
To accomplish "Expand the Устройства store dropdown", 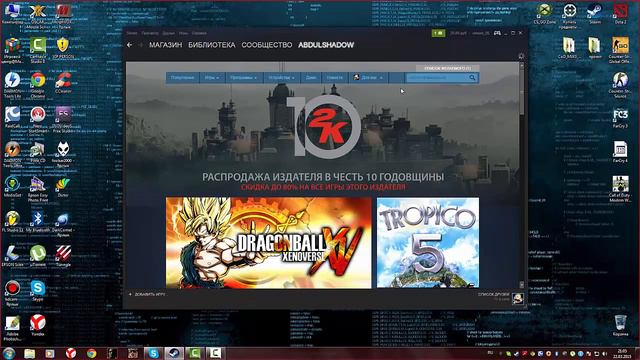I will coord(281,78).
